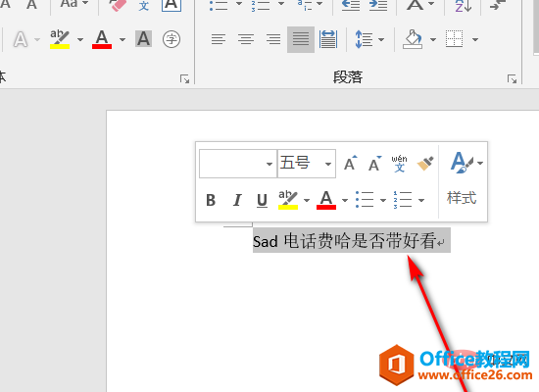Apply Distributed alignment icon
Image resolution: width=539 pixels, height=392 pixels.
pos(328,39)
